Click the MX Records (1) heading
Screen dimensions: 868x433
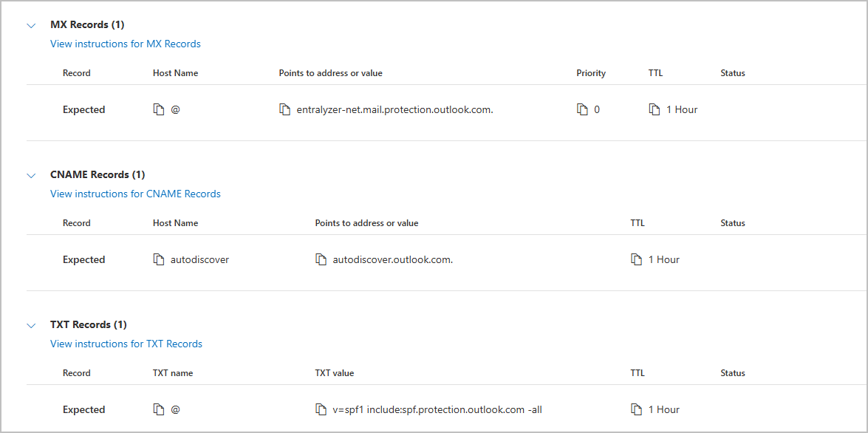point(88,24)
